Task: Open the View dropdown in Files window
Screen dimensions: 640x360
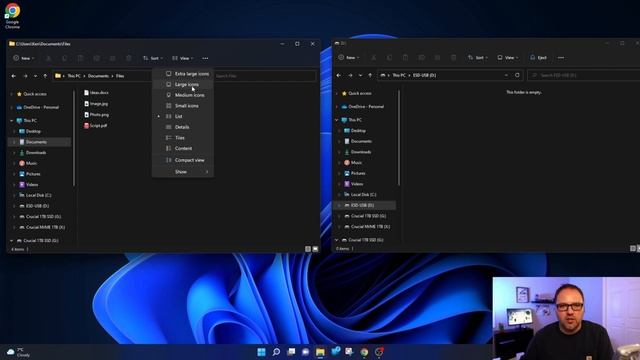Action: coord(183,58)
